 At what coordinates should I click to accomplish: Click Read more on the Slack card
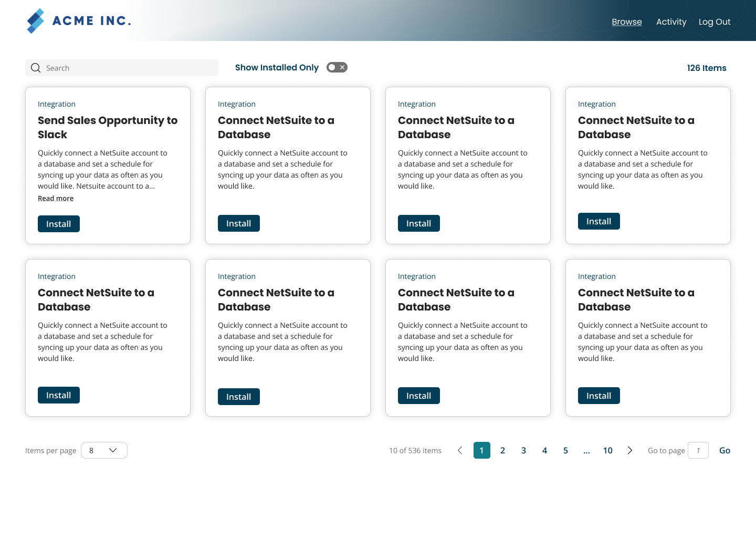click(x=56, y=198)
